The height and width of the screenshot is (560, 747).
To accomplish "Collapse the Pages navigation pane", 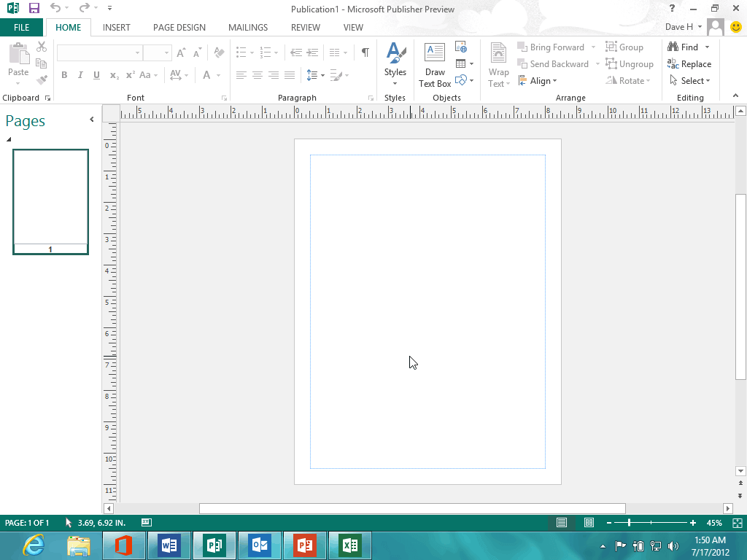I will (91, 120).
